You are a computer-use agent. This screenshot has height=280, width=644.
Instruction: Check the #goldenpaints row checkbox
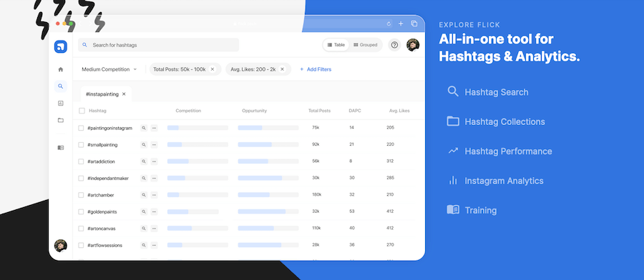[x=81, y=212]
